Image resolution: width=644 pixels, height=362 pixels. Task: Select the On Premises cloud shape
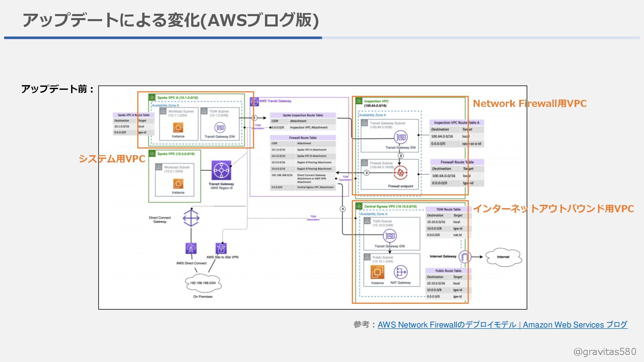pyautogui.click(x=203, y=283)
